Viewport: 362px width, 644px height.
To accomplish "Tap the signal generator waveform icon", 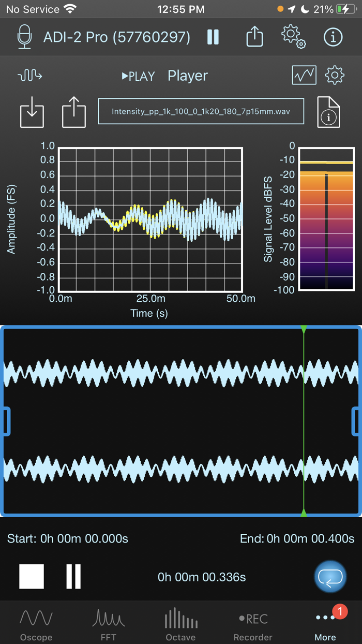I will [30, 76].
